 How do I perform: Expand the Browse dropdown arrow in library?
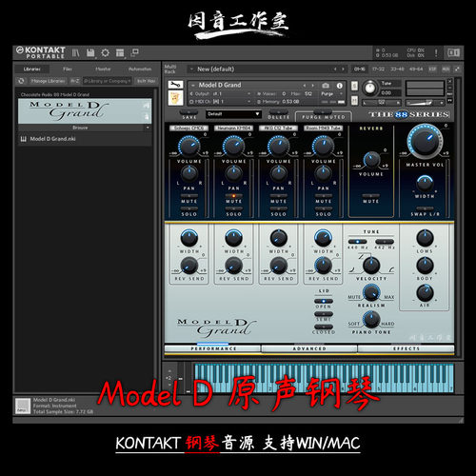[148, 128]
